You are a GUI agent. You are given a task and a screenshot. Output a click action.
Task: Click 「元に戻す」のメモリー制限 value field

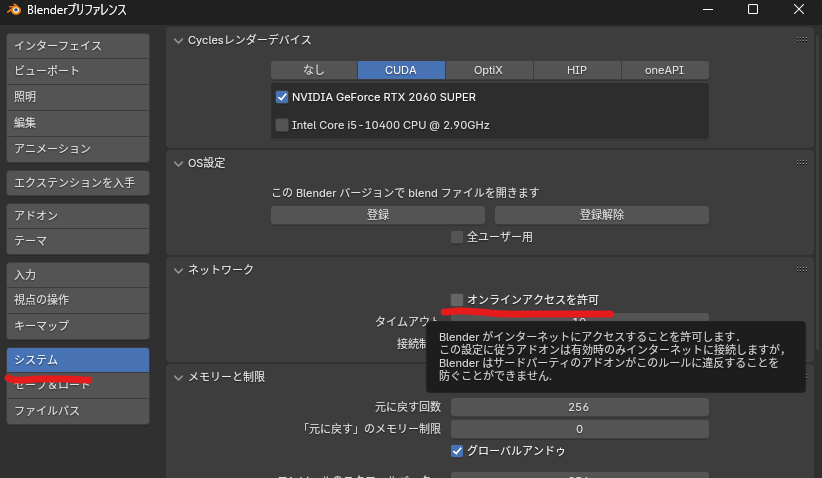pyautogui.click(x=580, y=429)
